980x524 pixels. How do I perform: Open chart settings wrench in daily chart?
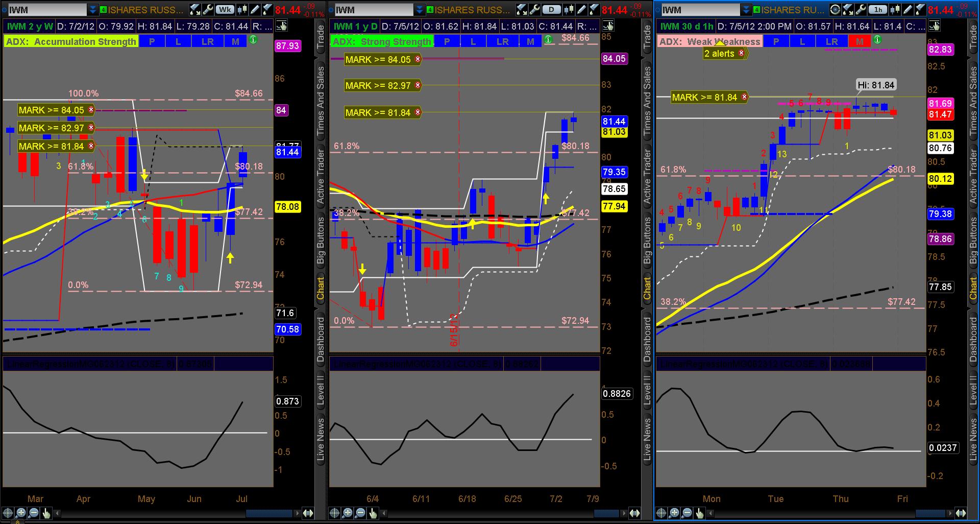pyautogui.click(x=534, y=10)
